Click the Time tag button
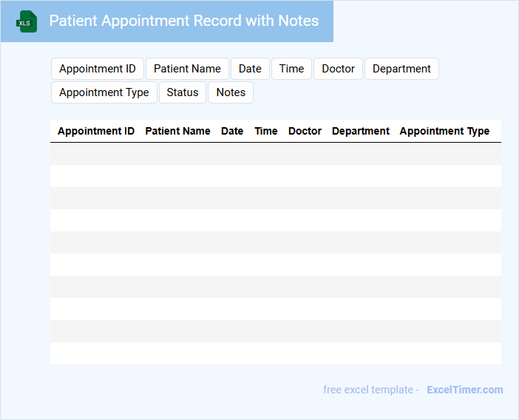 click(291, 69)
